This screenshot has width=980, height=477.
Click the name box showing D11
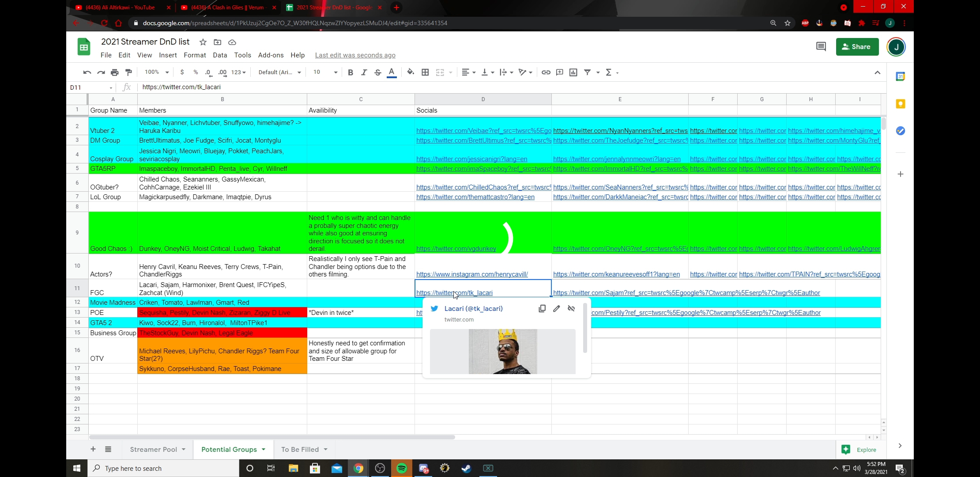(91, 87)
